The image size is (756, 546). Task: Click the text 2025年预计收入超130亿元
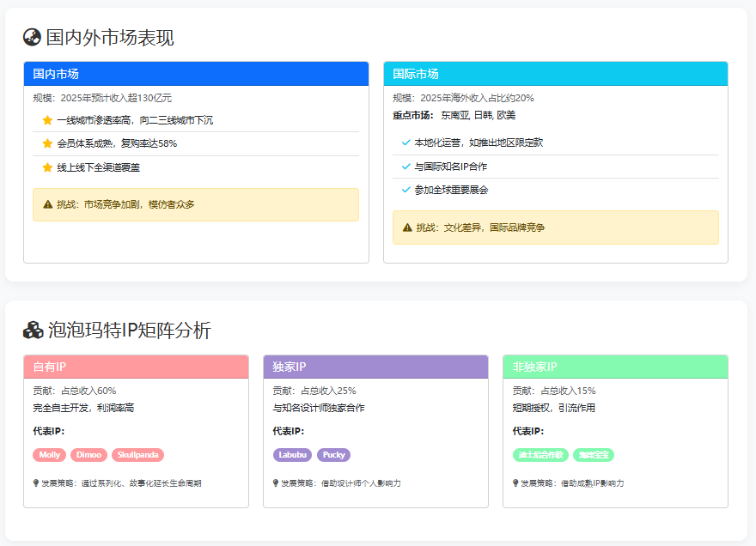coord(116,98)
